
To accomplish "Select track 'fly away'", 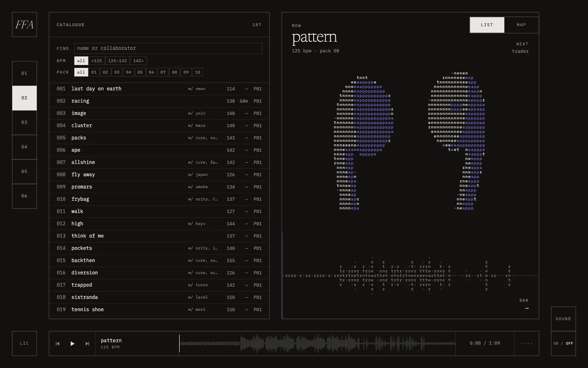I will pos(159,175).
